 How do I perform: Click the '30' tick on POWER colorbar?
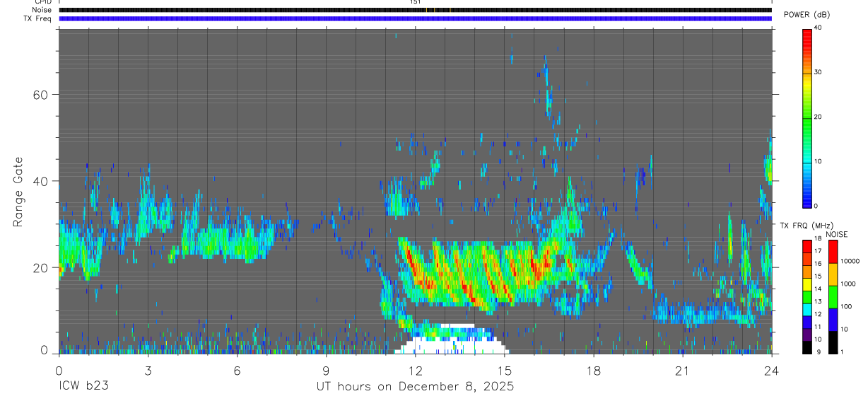point(818,72)
